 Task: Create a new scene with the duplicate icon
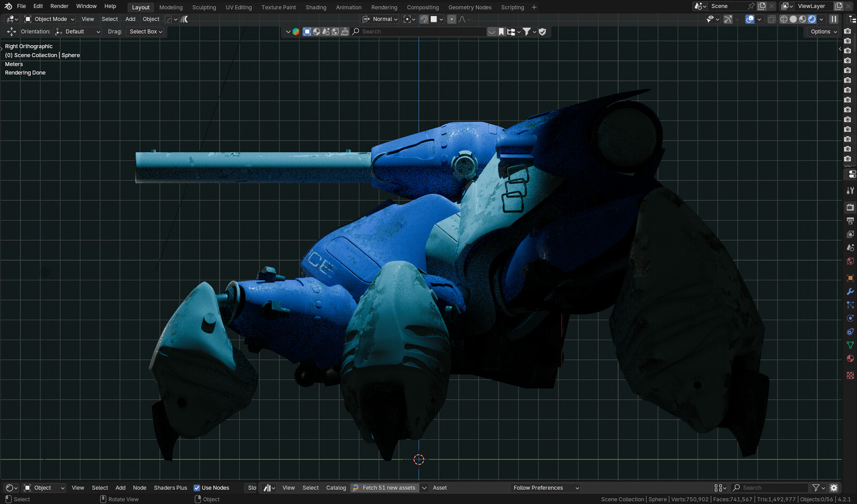click(x=762, y=6)
